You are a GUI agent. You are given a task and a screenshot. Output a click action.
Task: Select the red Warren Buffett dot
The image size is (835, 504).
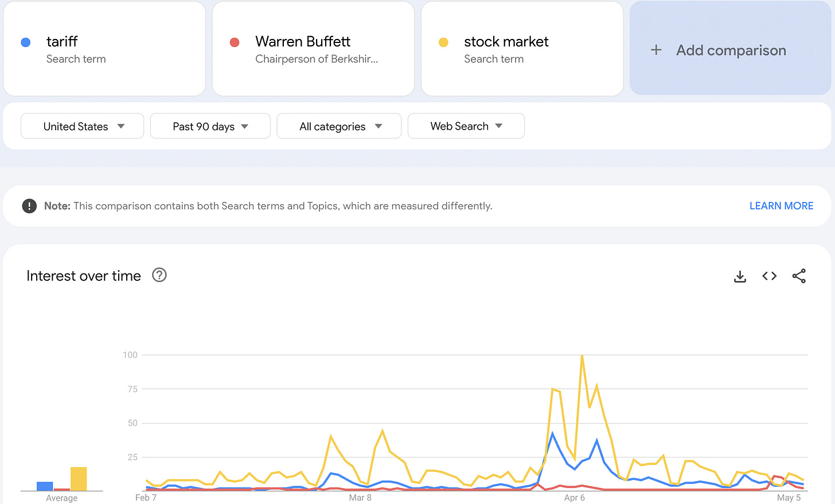234,42
